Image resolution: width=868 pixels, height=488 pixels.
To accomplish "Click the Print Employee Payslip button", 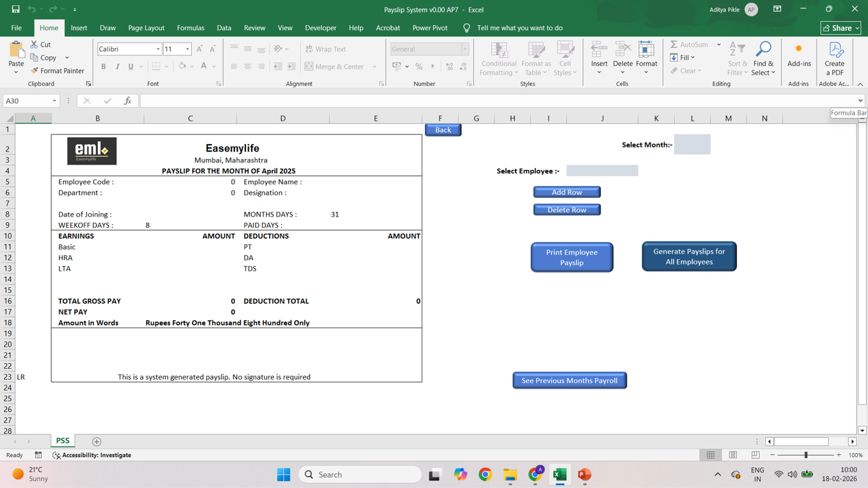I will click(x=572, y=257).
